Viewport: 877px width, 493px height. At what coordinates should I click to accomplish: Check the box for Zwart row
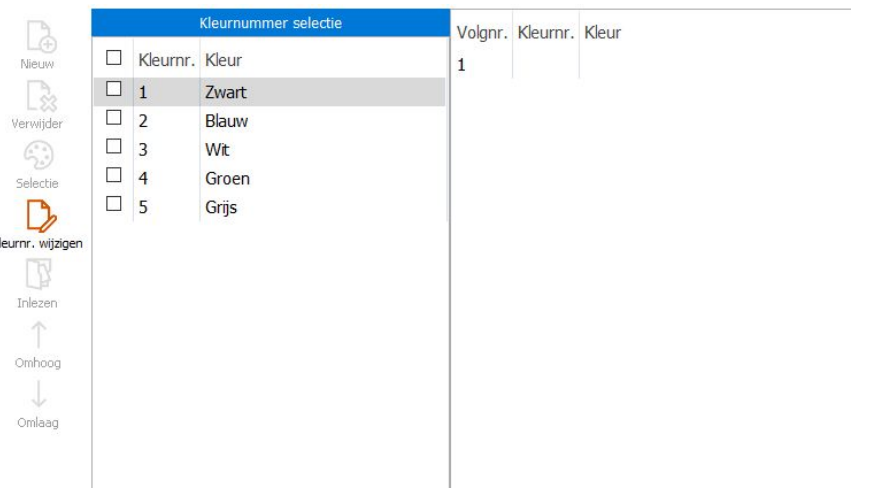pyautogui.click(x=113, y=91)
